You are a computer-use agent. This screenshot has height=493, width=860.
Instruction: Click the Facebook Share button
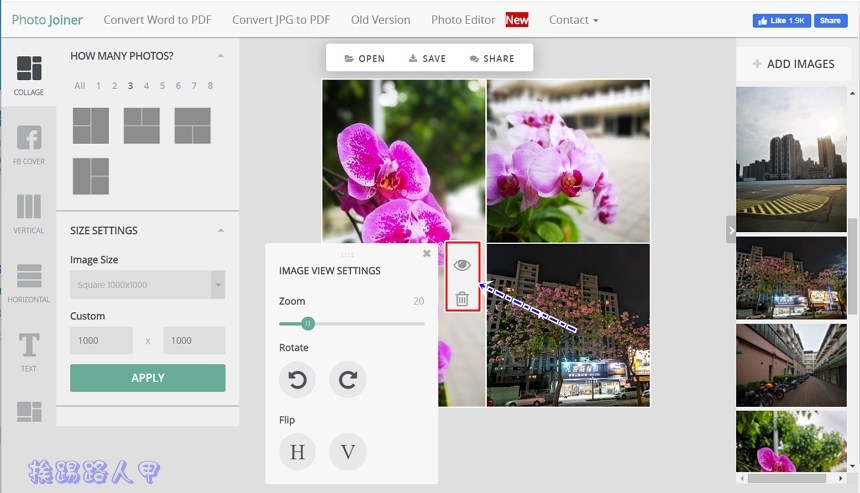click(x=830, y=20)
